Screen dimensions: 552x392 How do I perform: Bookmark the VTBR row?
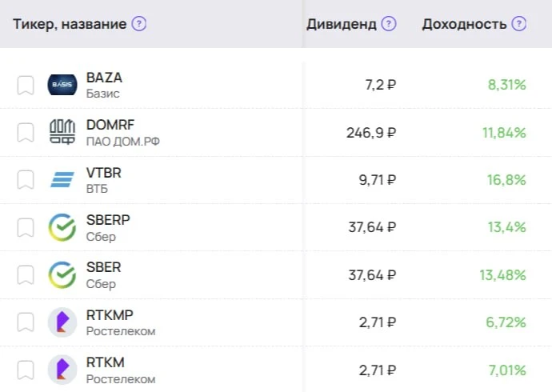pyautogui.click(x=26, y=180)
